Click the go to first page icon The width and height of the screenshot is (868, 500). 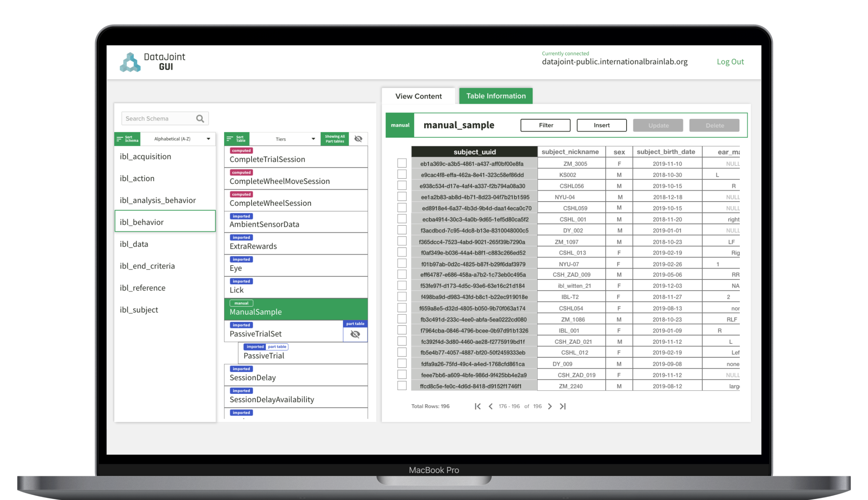(478, 406)
